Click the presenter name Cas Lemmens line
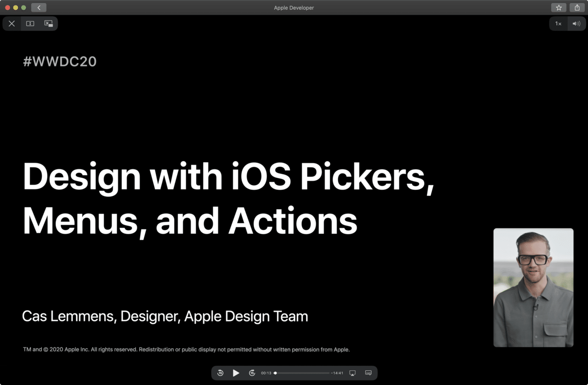This screenshot has height=385, width=588. click(165, 317)
